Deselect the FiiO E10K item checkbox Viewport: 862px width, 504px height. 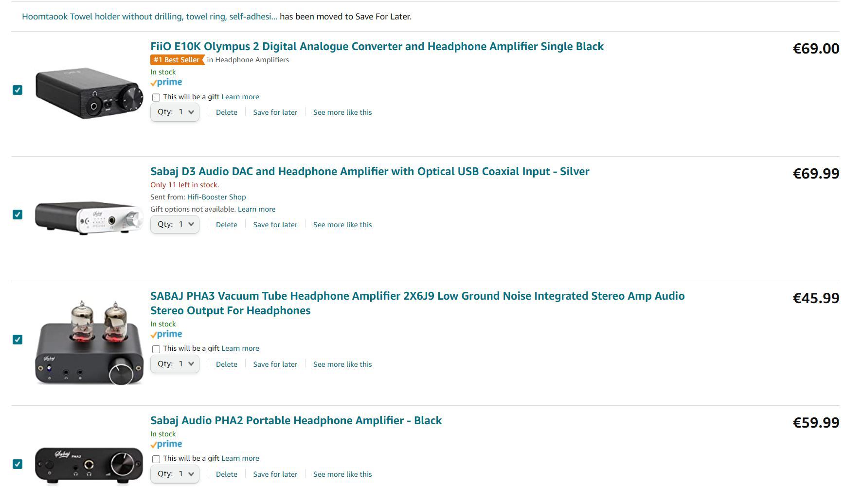pos(18,90)
